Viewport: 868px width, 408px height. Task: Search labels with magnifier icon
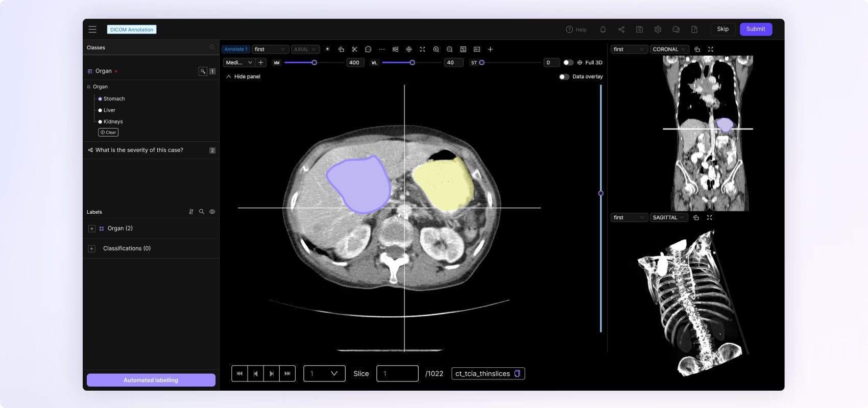pyautogui.click(x=202, y=212)
